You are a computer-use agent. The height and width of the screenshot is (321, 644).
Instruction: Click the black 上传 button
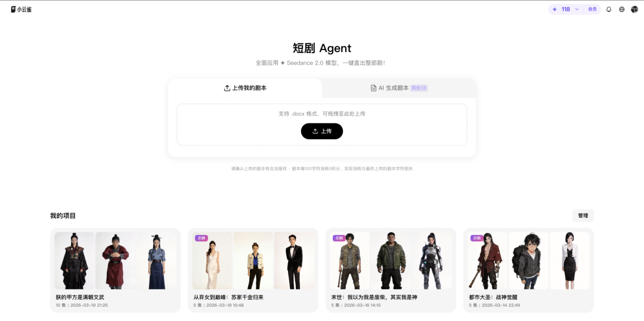(x=322, y=131)
